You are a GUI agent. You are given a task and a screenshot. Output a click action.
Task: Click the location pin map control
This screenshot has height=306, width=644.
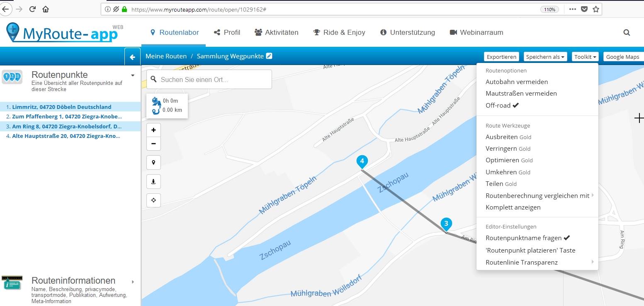pyautogui.click(x=153, y=163)
